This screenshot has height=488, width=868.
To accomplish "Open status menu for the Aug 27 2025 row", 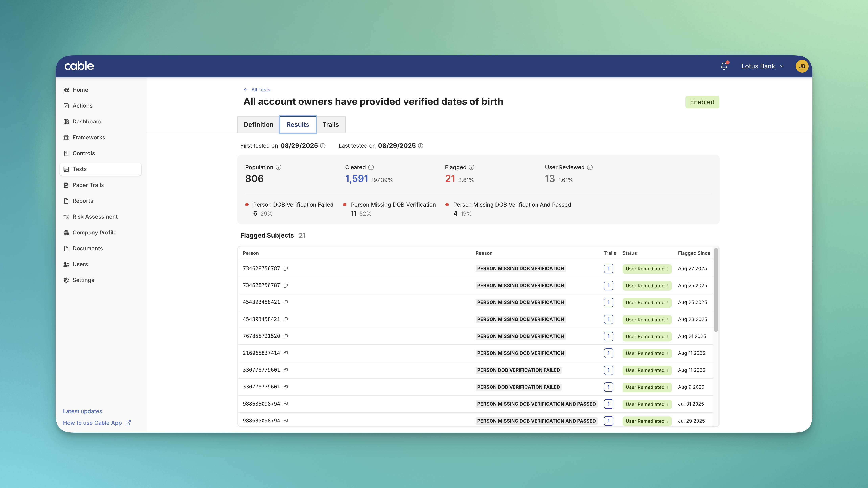I will (668, 269).
